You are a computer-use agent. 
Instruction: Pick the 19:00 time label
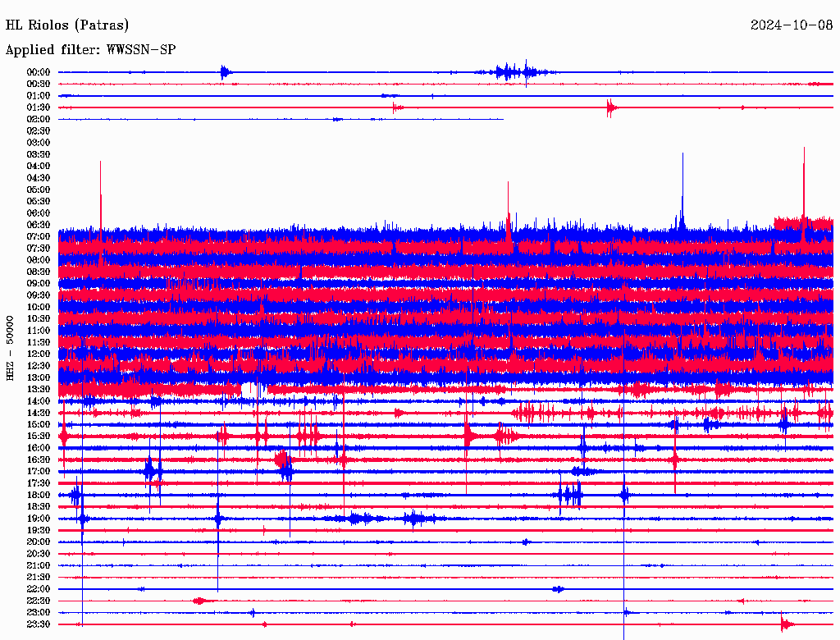(x=39, y=519)
